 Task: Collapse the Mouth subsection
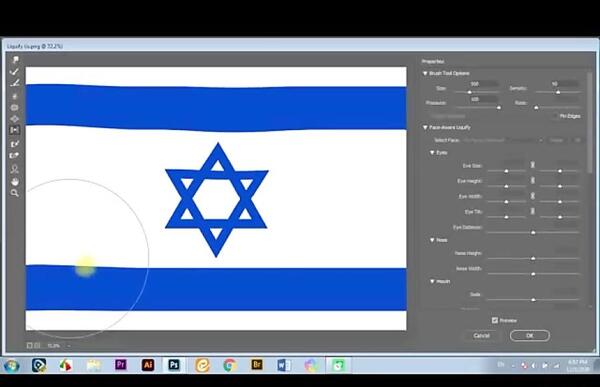point(432,281)
